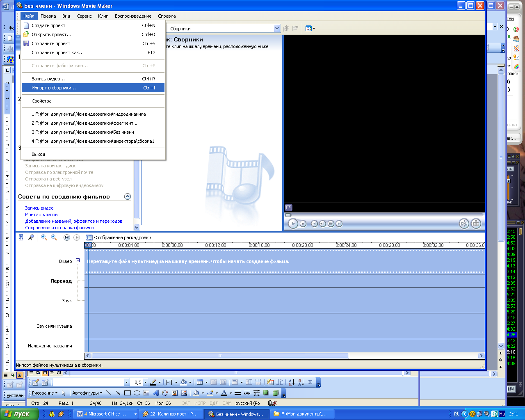This screenshot has width=525, height=420.
Task: Click the WordArt icon in Word's drawing toolbar
Action: (156, 393)
